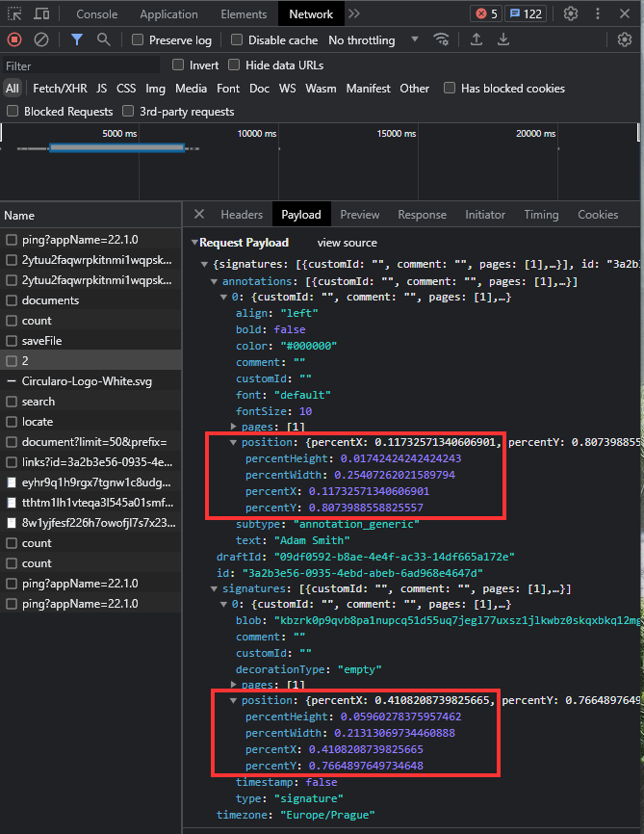The width and height of the screenshot is (644, 834).
Task: Switch to the Headers tab
Action: pyautogui.click(x=242, y=214)
